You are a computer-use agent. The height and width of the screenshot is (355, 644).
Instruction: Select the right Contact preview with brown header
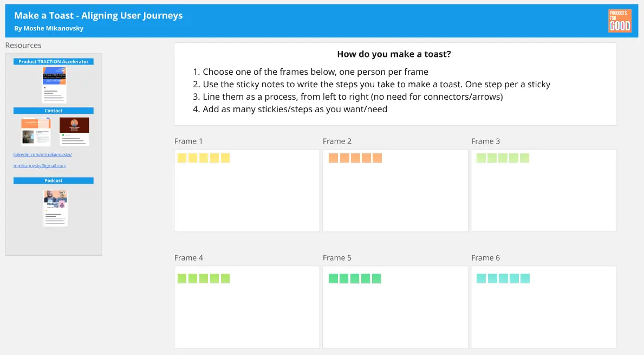click(x=74, y=131)
